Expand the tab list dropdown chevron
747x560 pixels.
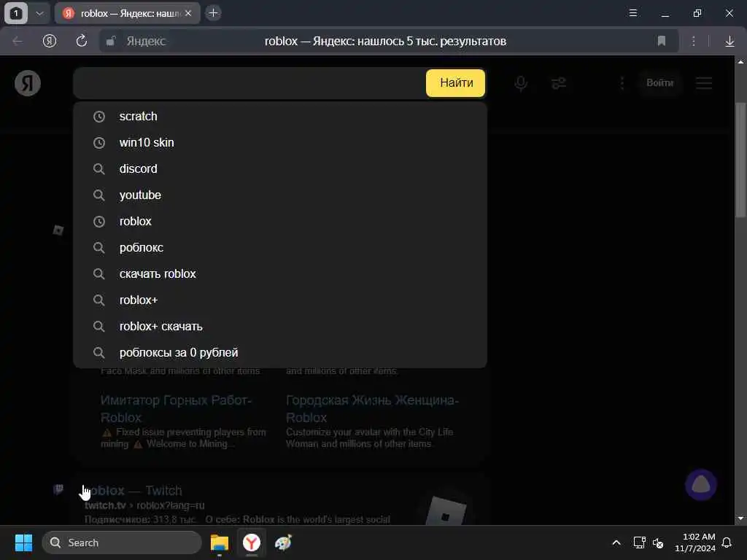(39, 13)
